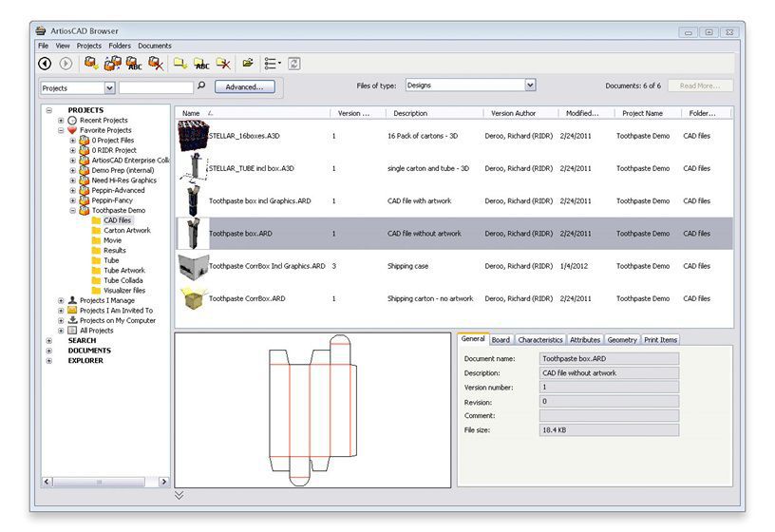This screenshot has width=775, height=532.
Task: Open the Folders menu
Action: [120, 46]
